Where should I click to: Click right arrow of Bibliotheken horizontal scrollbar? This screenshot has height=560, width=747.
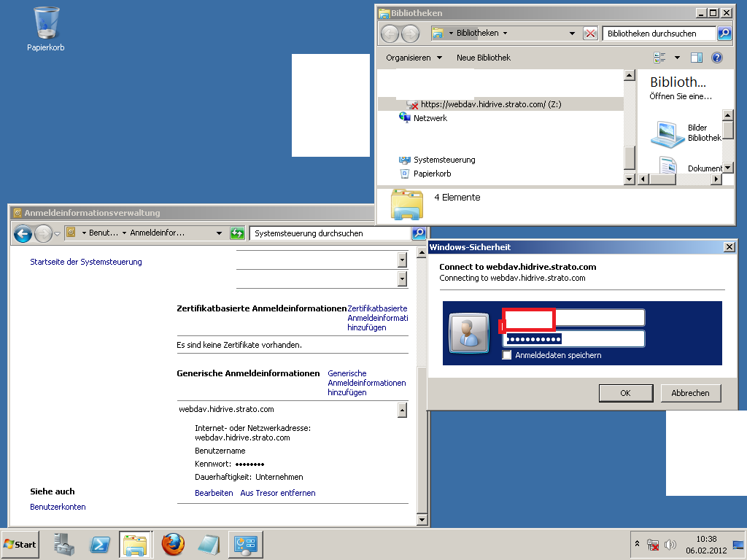click(x=716, y=179)
